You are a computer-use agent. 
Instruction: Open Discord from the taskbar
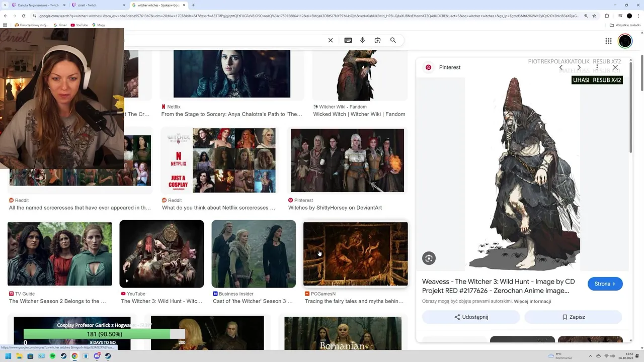click(97, 356)
